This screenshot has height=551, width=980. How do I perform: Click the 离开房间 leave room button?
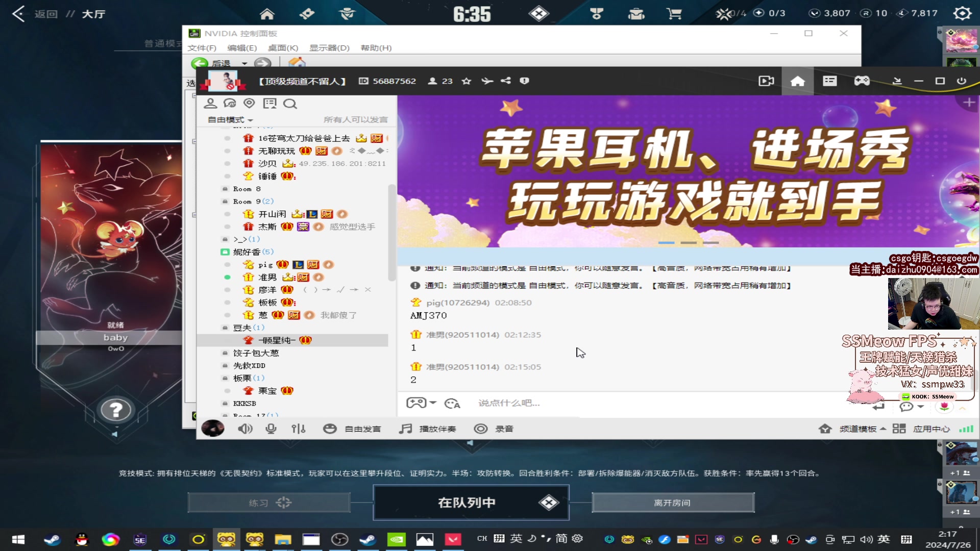point(673,503)
